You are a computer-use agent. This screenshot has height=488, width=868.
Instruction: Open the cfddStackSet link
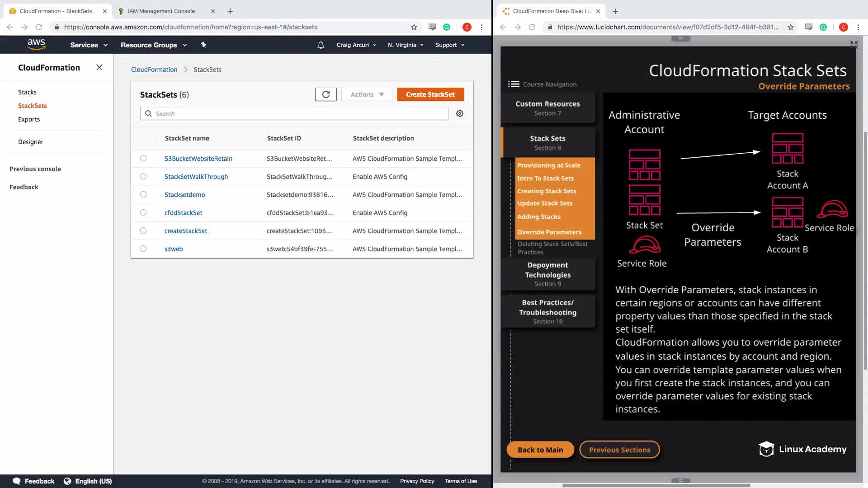pyautogui.click(x=183, y=213)
